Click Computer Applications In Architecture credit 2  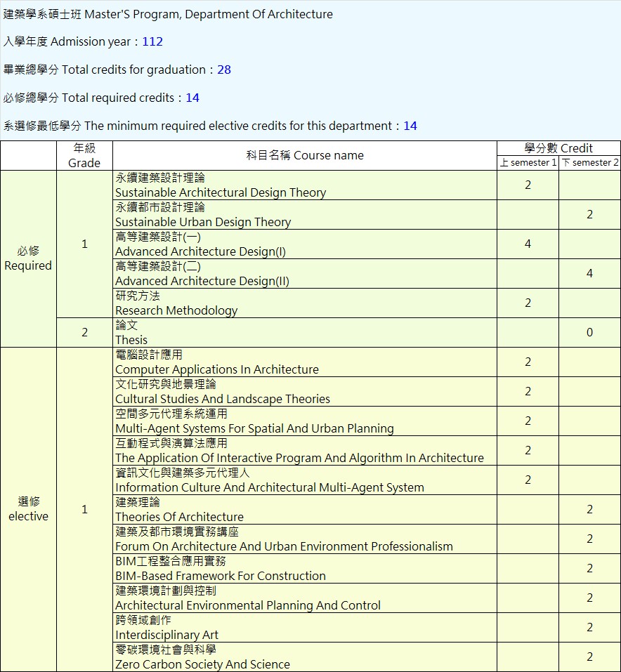(528, 362)
